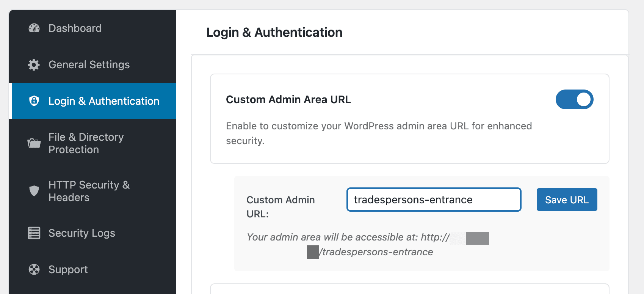
Task: Open the Dashboard menu item
Action: 92,28
